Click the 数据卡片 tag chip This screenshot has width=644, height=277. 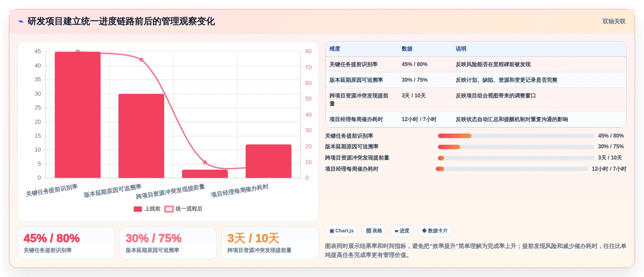[x=435, y=231]
